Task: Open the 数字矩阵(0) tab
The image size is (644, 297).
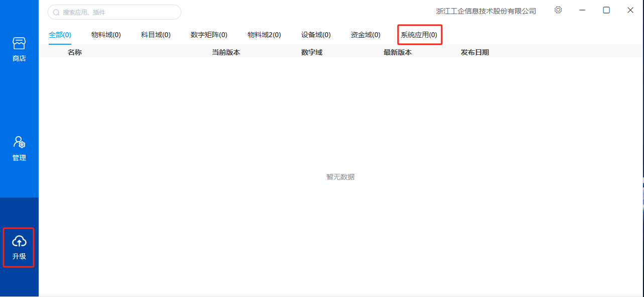Action: pyautogui.click(x=209, y=35)
